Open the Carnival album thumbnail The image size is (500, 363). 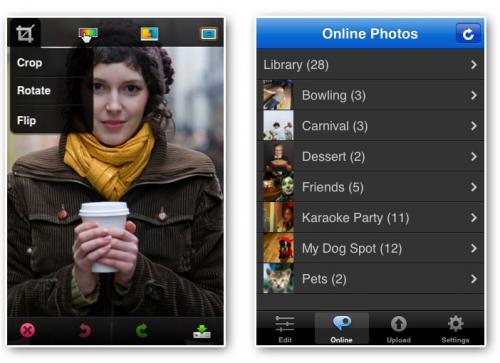click(x=278, y=126)
